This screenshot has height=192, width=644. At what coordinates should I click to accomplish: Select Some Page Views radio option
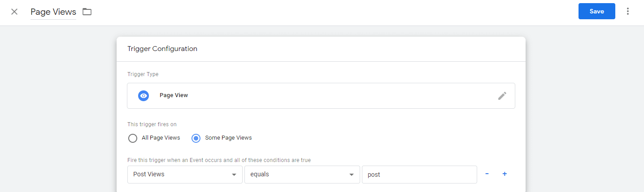(x=196, y=138)
